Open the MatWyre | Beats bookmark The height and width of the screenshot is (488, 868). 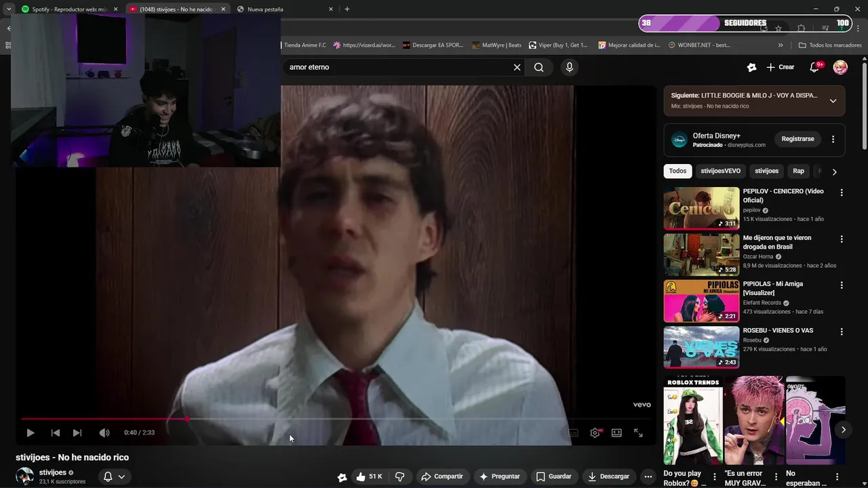tap(496, 45)
